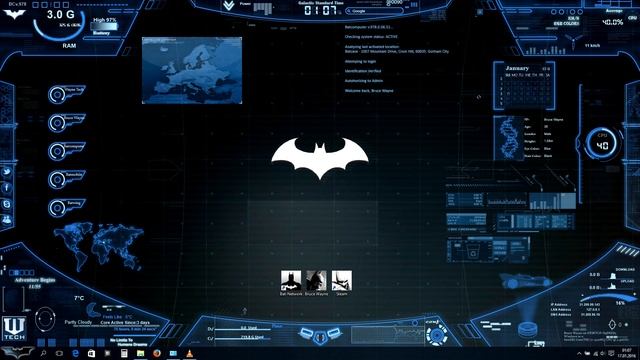Screen dimensions: 640x360
Task: Click the wind turbine icon
Action: coord(573,41)
